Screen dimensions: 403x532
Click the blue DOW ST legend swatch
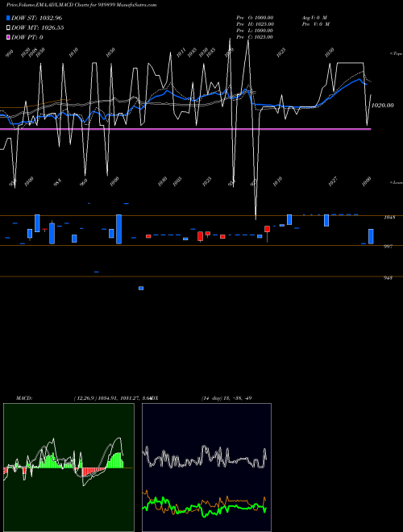pyautogui.click(x=9, y=18)
